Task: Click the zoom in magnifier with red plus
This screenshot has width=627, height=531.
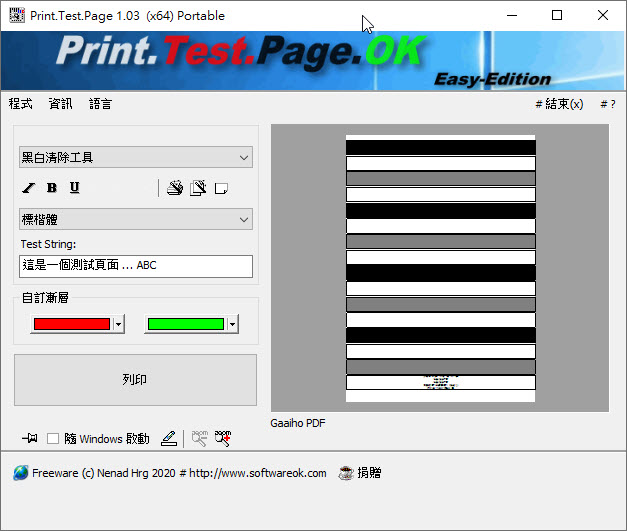Action: pyautogui.click(x=223, y=438)
